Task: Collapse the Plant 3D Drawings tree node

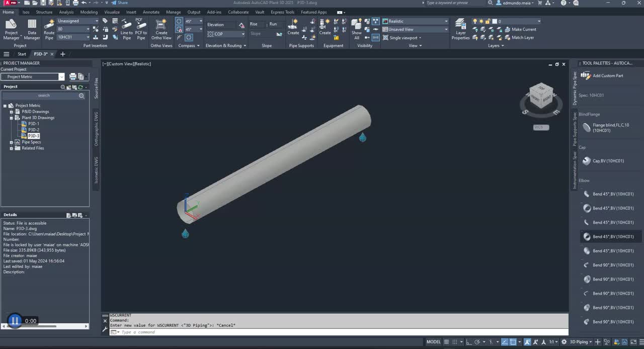Action: coord(11,118)
